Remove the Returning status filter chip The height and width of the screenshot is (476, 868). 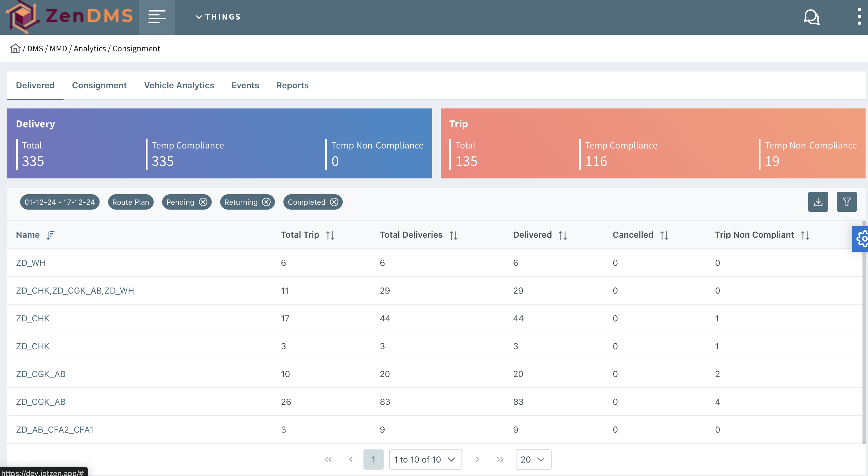point(266,202)
